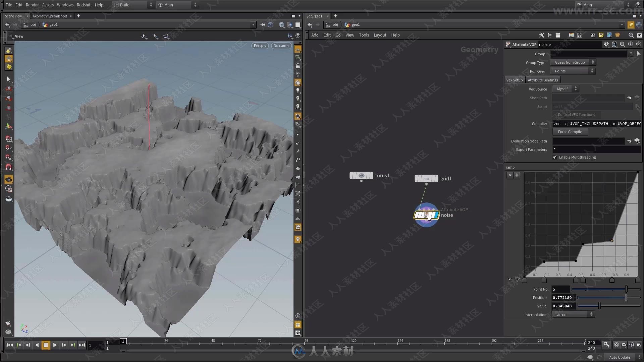Toggle Enable Multithreading checkbox
This screenshot has height=362, width=644.
click(555, 157)
